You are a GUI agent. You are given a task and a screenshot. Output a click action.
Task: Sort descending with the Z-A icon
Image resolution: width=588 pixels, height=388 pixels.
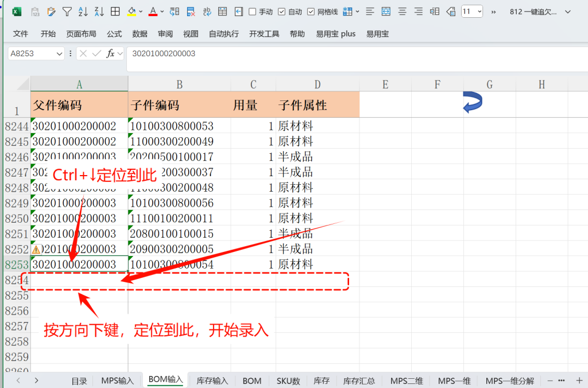tap(99, 12)
